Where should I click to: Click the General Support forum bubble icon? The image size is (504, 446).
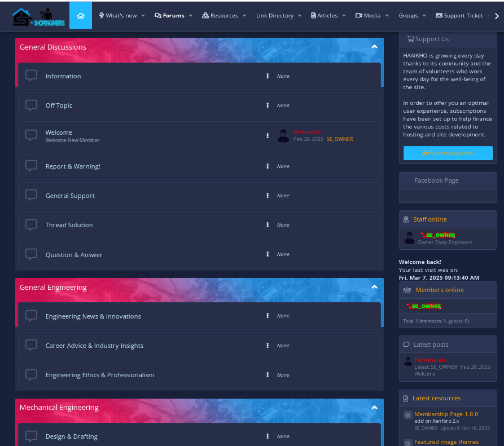(x=31, y=195)
